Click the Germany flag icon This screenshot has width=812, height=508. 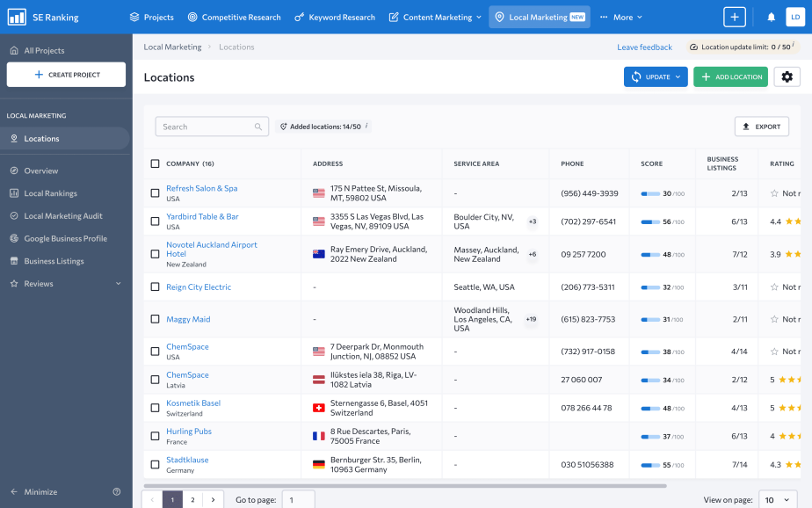(319, 465)
